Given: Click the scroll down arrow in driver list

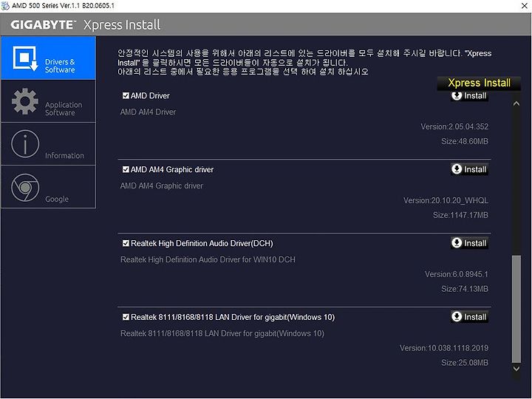Looking at the screenshot, I should (516, 369).
